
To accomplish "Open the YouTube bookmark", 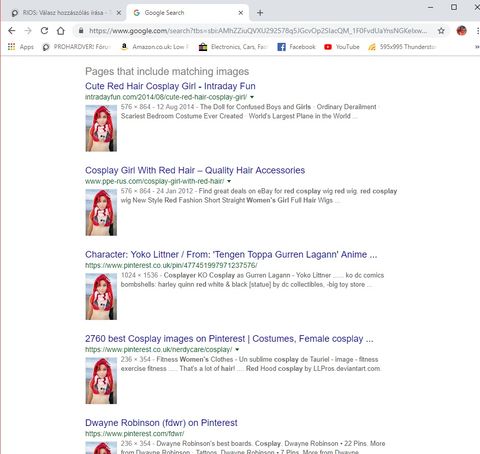I will tap(342, 47).
